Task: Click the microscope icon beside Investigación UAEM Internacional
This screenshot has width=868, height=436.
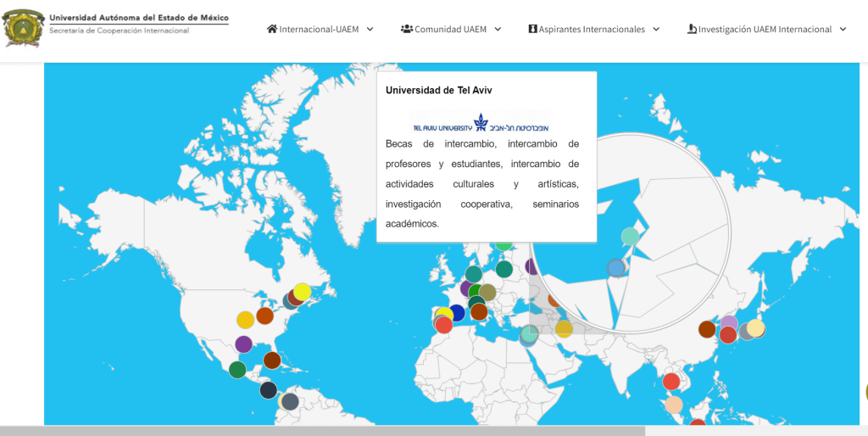Action: (692, 29)
